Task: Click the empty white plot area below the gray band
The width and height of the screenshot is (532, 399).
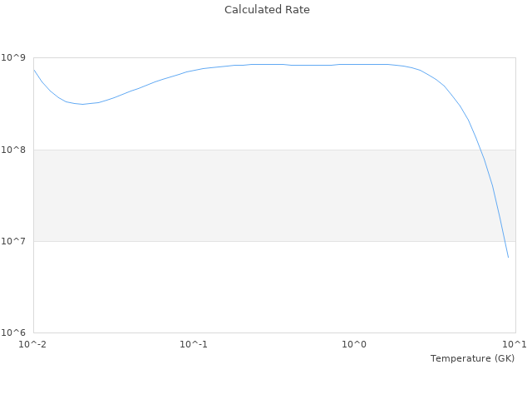Action: pyautogui.click(x=249, y=287)
